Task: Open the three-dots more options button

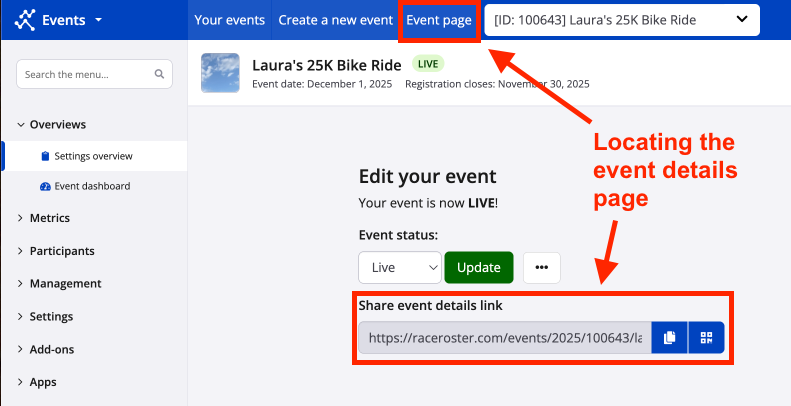Action: click(x=542, y=268)
